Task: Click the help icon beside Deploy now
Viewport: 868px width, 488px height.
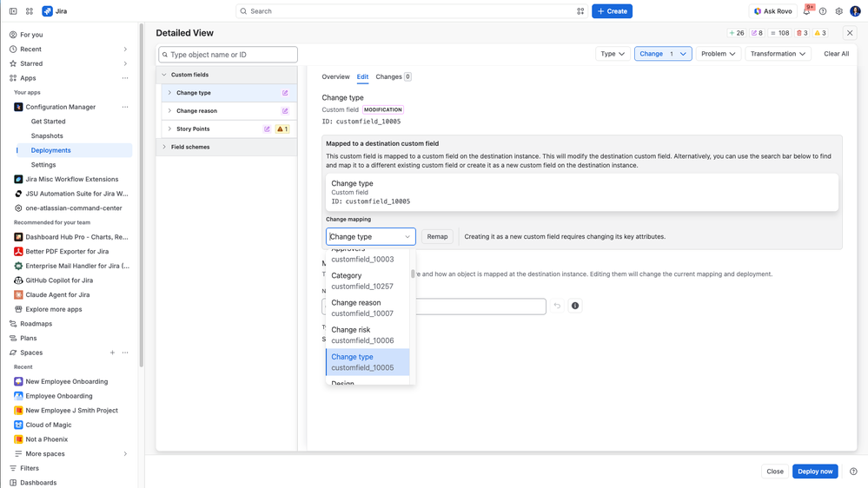Action: tap(853, 472)
